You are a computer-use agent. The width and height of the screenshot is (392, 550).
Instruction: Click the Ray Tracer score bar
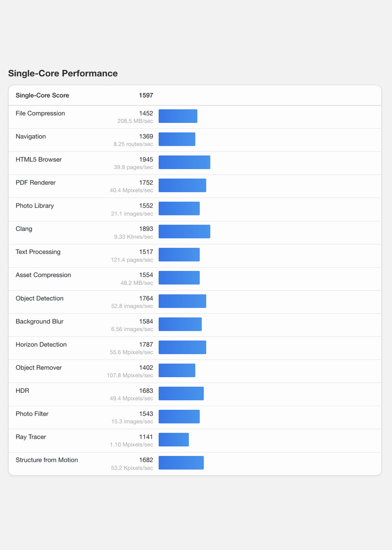click(x=174, y=440)
